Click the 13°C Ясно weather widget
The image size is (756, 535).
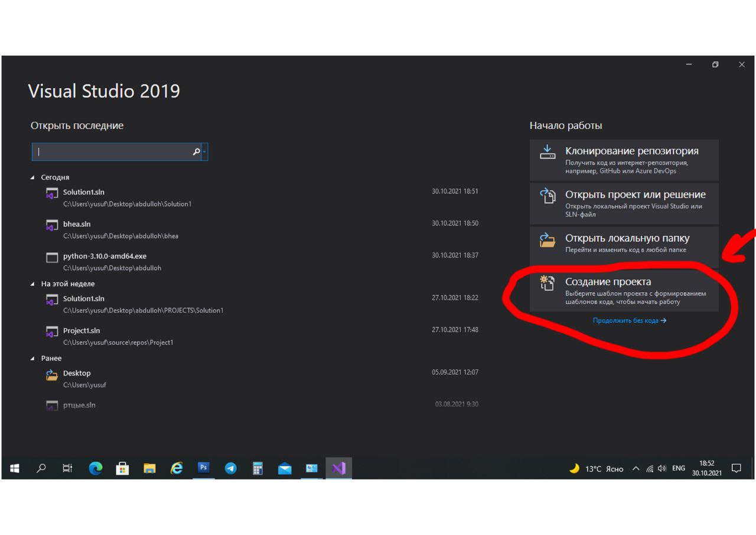tap(597, 469)
